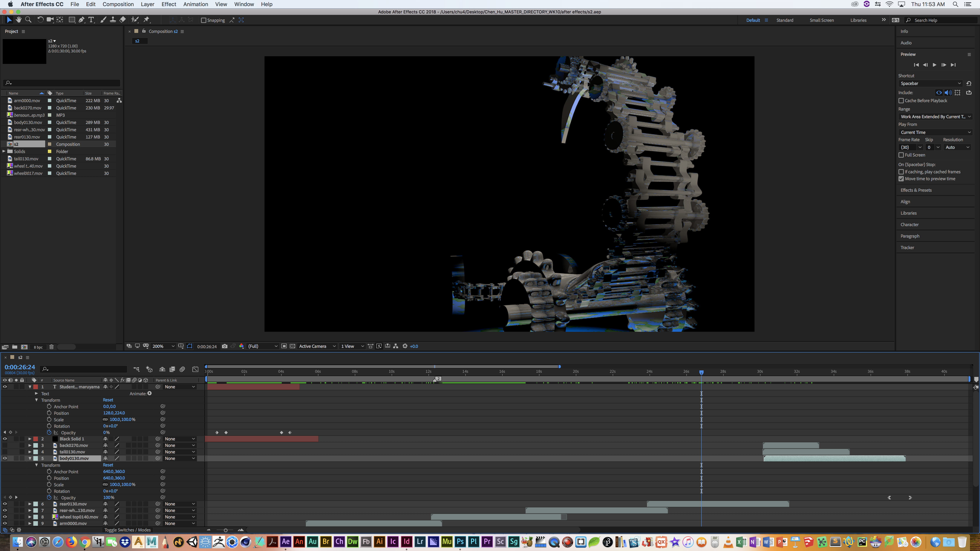This screenshot has width=980, height=551.
Task: Choose the Horizontal Type tool
Action: click(91, 20)
